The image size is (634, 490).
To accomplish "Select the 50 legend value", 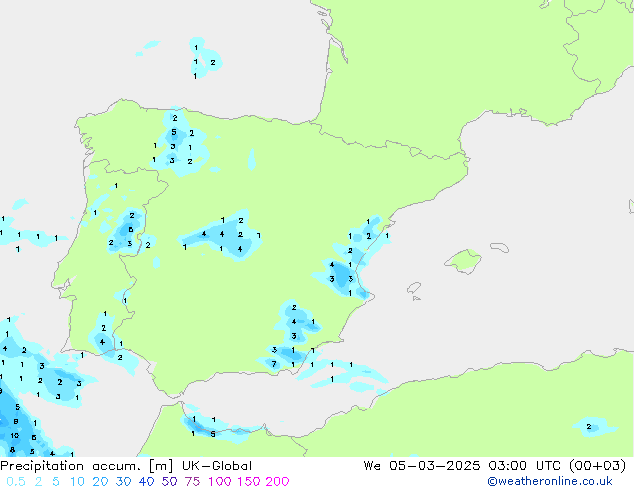I will [169, 482].
